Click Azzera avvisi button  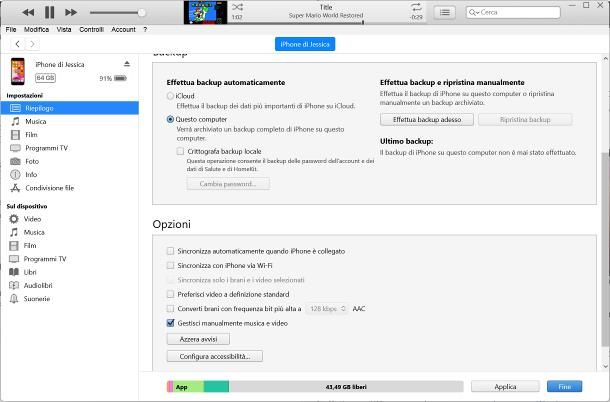198,339
